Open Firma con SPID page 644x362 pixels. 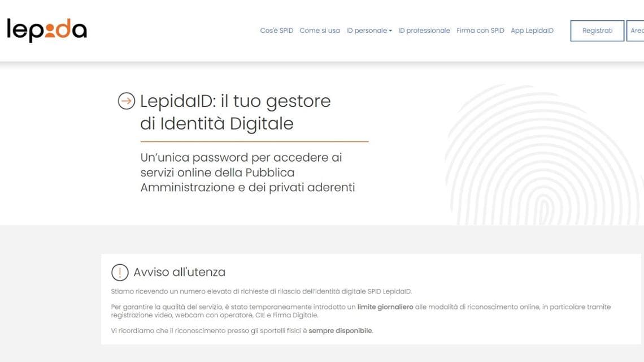(480, 31)
